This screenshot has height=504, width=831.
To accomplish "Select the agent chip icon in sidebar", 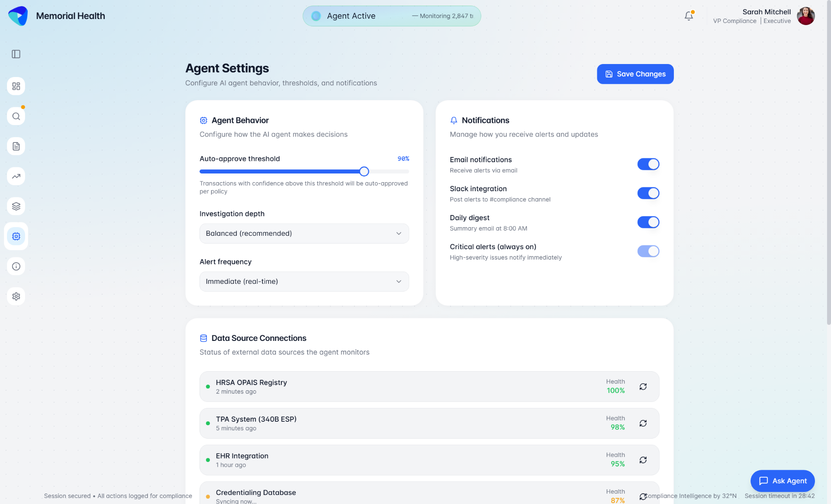I will coord(16,236).
